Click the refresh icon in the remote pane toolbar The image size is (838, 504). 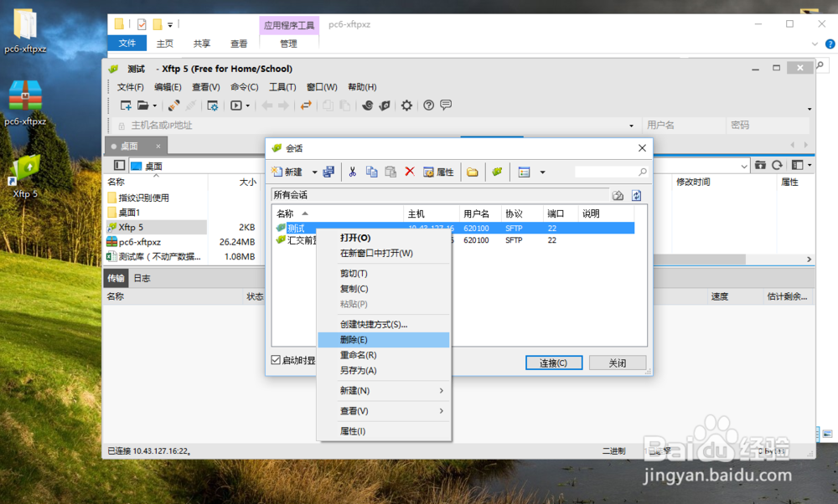click(x=777, y=166)
